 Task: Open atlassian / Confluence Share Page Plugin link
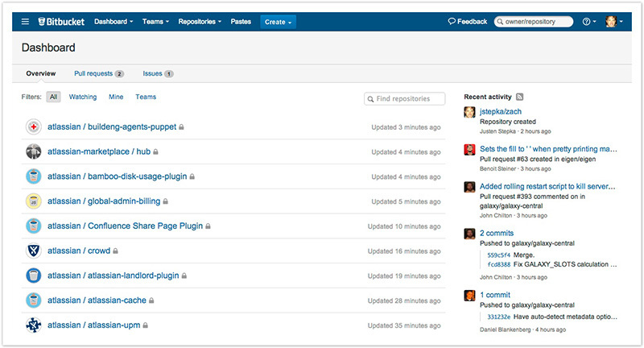click(126, 226)
